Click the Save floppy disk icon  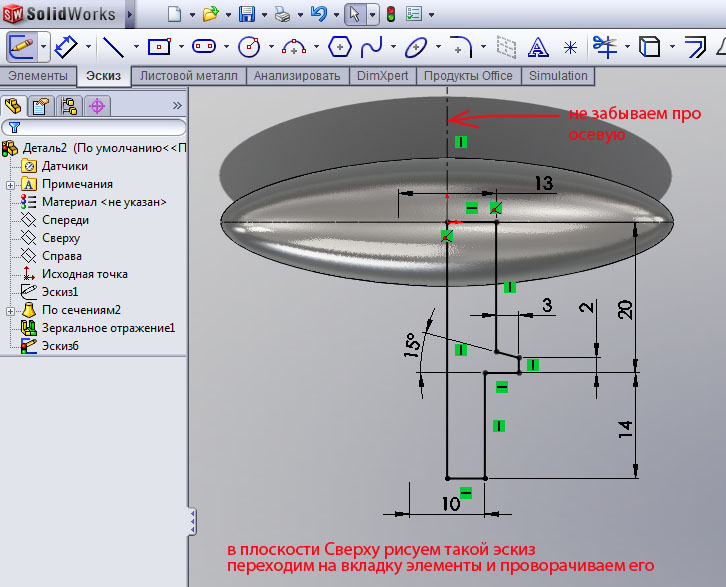(247, 14)
